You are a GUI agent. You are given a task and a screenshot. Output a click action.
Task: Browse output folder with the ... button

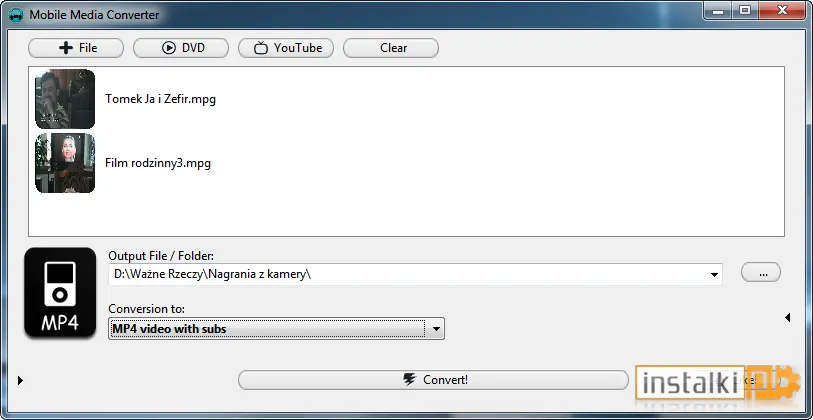(761, 272)
